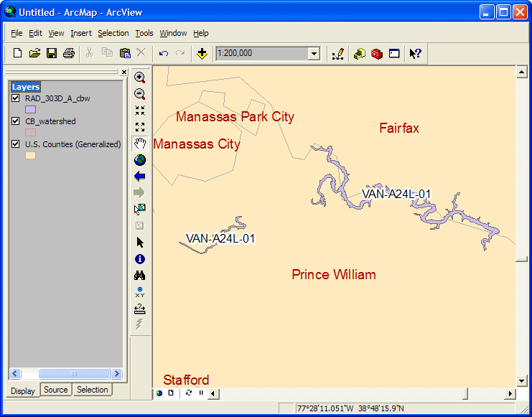The width and height of the screenshot is (532, 417).
Task: Select the Zoom Out tool
Action: [140, 94]
